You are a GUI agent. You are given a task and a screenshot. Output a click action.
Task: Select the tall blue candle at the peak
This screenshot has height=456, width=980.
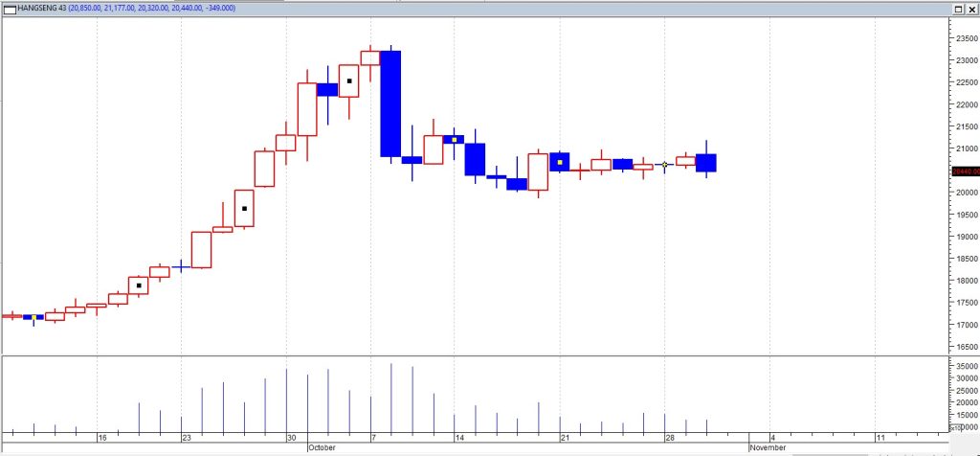[x=390, y=103]
